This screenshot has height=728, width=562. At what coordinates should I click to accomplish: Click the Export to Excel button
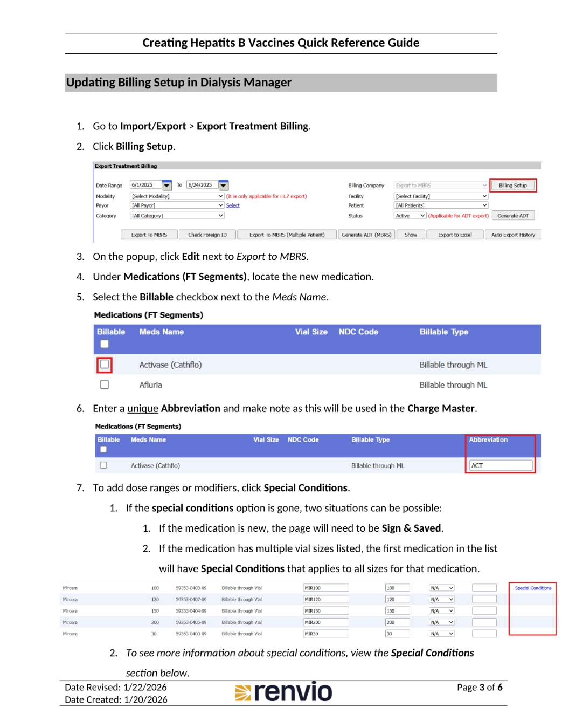pyautogui.click(x=455, y=235)
